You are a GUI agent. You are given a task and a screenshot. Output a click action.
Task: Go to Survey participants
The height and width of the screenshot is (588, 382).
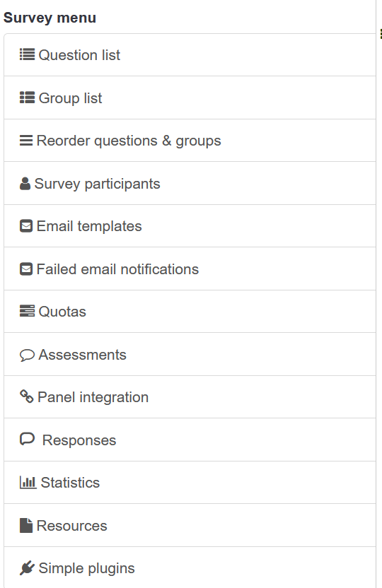[190, 183]
